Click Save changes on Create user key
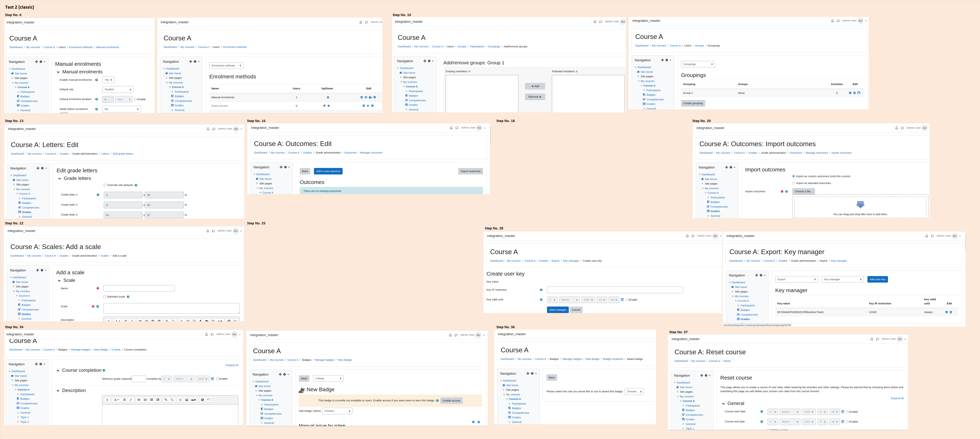This screenshot has width=980, height=439. 558,310
